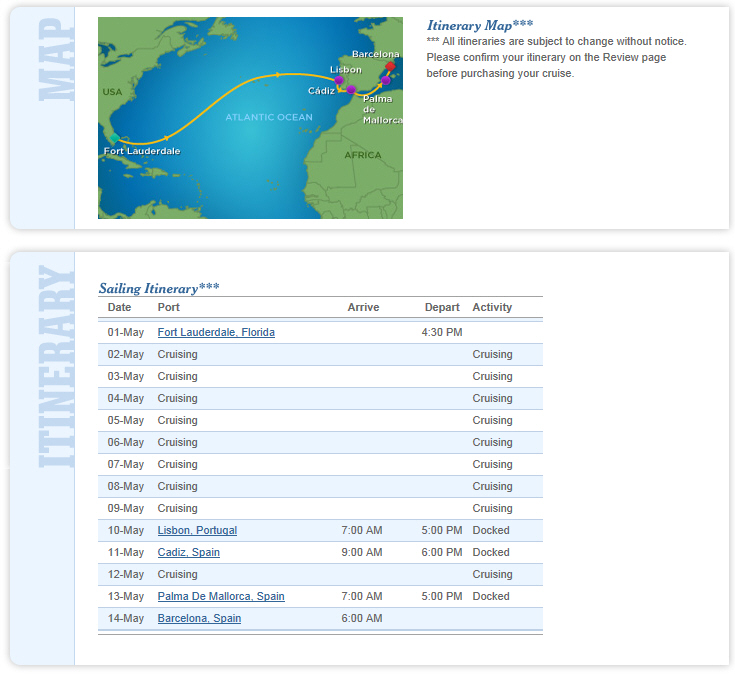
Task: Click the purple Cádiz map marker
Action: pyautogui.click(x=351, y=90)
